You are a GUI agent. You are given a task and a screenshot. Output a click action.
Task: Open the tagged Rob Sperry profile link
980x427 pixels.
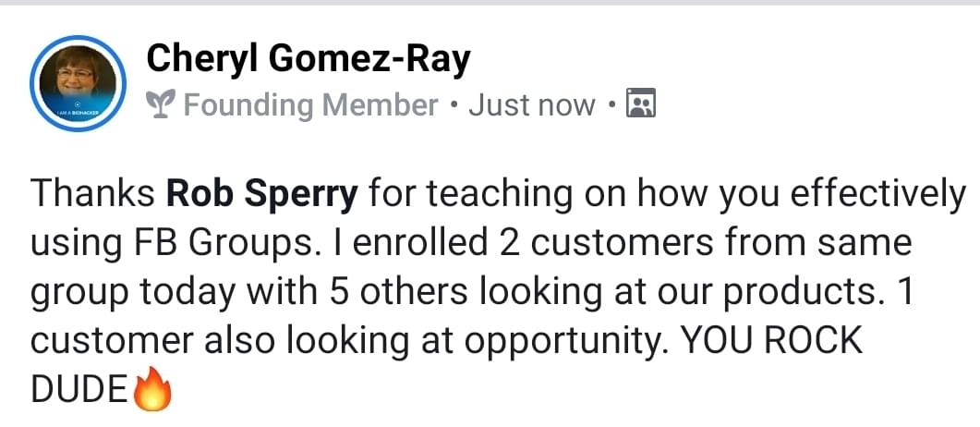[261, 194]
